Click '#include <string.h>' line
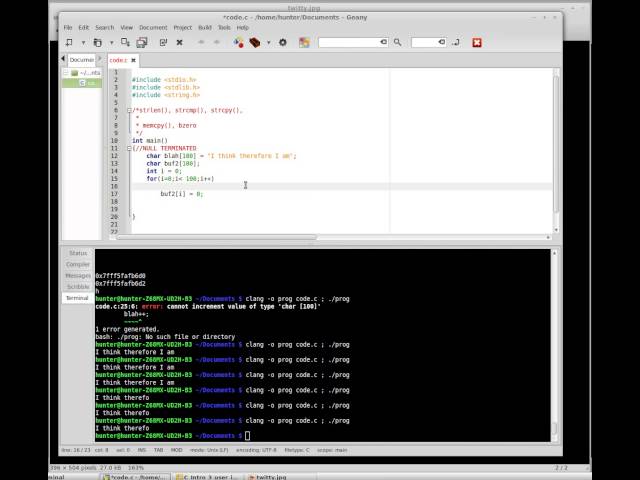This screenshot has width=640, height=480. (x=166, y=95)
